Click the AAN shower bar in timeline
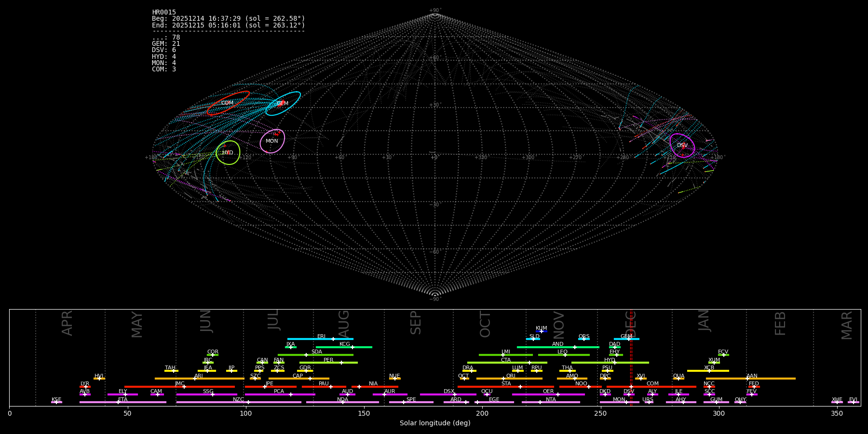Viewport: 868px width, 434px height. click(751, 379)
